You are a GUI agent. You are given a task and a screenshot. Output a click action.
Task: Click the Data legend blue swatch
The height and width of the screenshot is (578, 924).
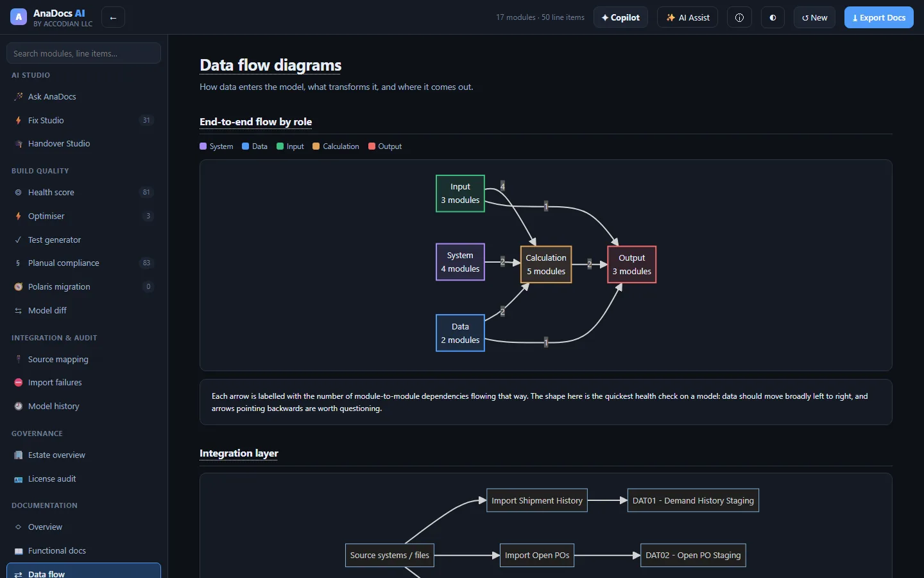coord(245,146)
